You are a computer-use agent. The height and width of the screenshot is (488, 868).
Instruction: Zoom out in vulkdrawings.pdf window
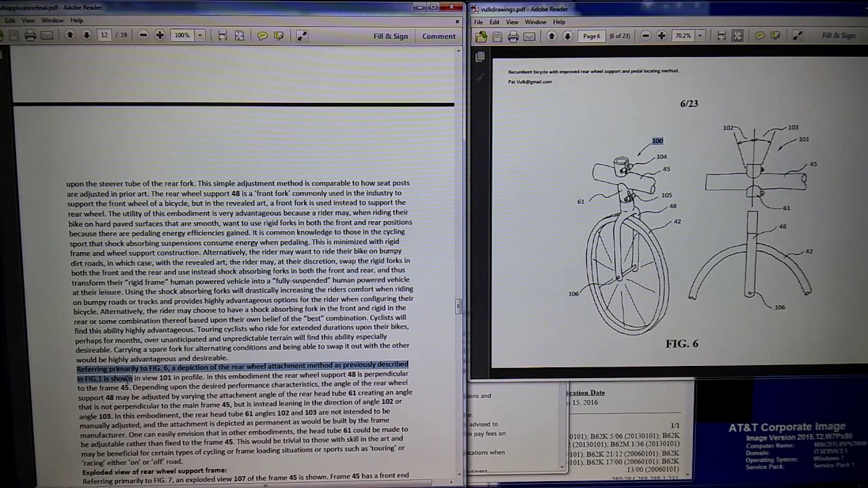[x=646, y=36]
